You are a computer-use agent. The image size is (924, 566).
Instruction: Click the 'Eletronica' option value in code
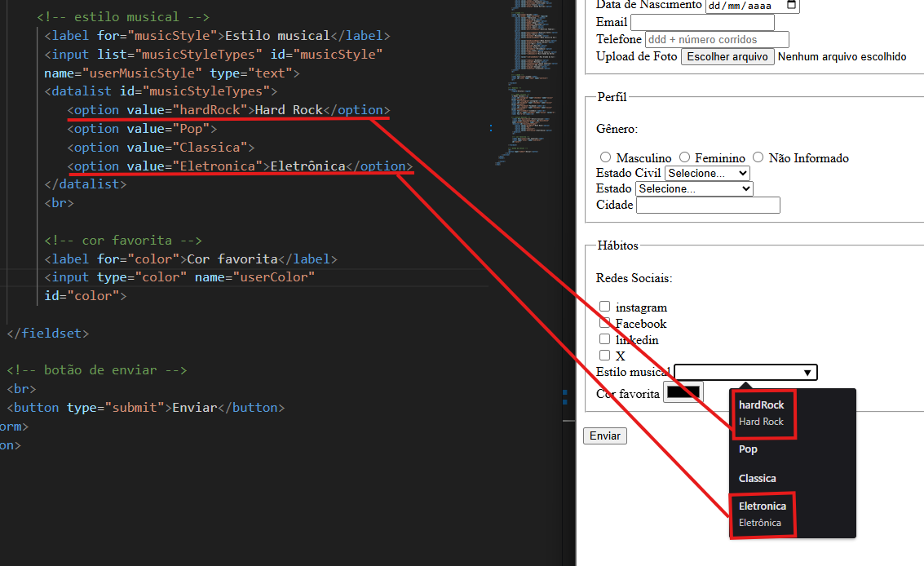coord(218,166)
